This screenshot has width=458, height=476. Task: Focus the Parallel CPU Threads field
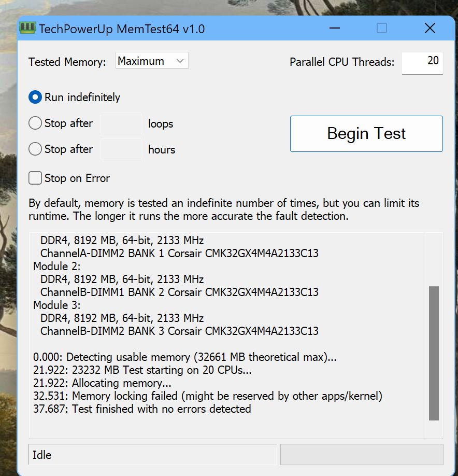[422, 63]
